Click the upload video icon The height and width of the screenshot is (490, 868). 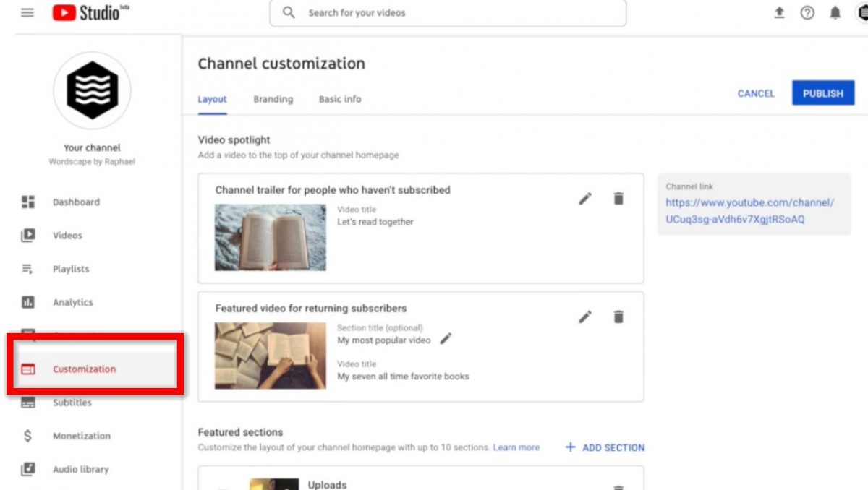click(779, 13)
